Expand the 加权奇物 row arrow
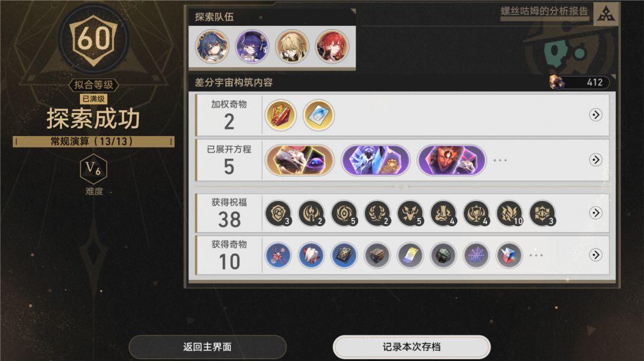This screenshot has width=644, height=361. coord(595,115)
